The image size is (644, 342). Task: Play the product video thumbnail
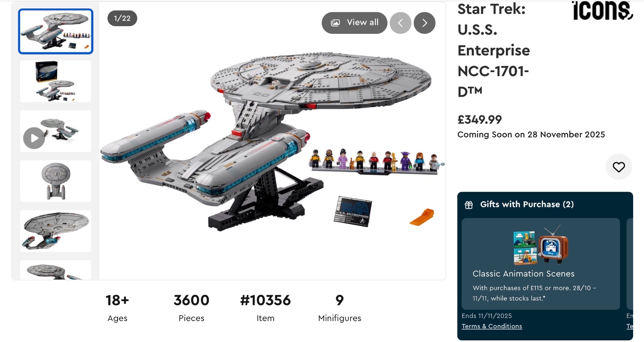pyautogui.click(x=34, y=138)
